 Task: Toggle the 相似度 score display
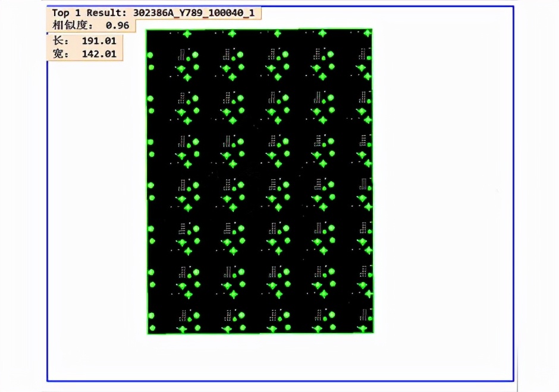89,26
